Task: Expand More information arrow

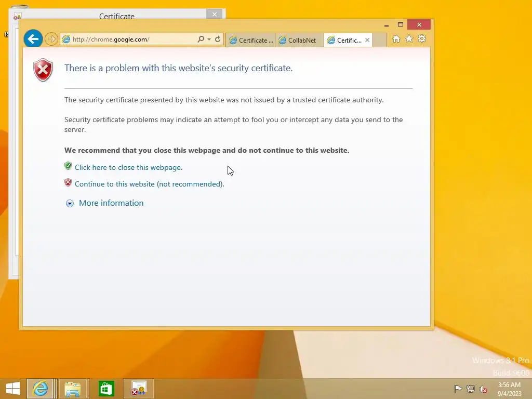Action: click(x=70, y=203)
